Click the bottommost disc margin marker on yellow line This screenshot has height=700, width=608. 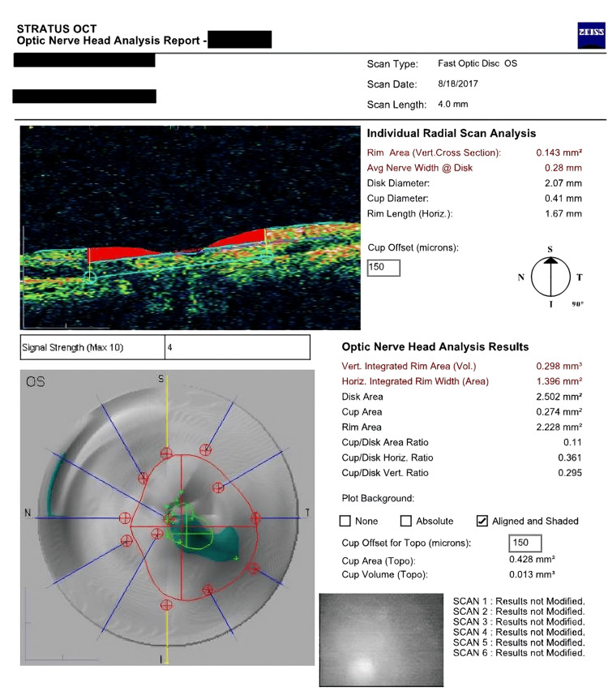coord(166,605)
